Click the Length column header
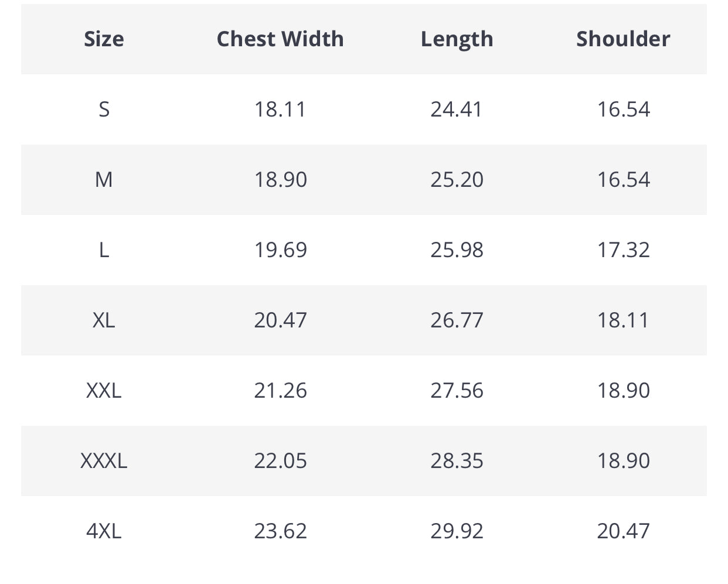728x584 pixels. [457, 39]
